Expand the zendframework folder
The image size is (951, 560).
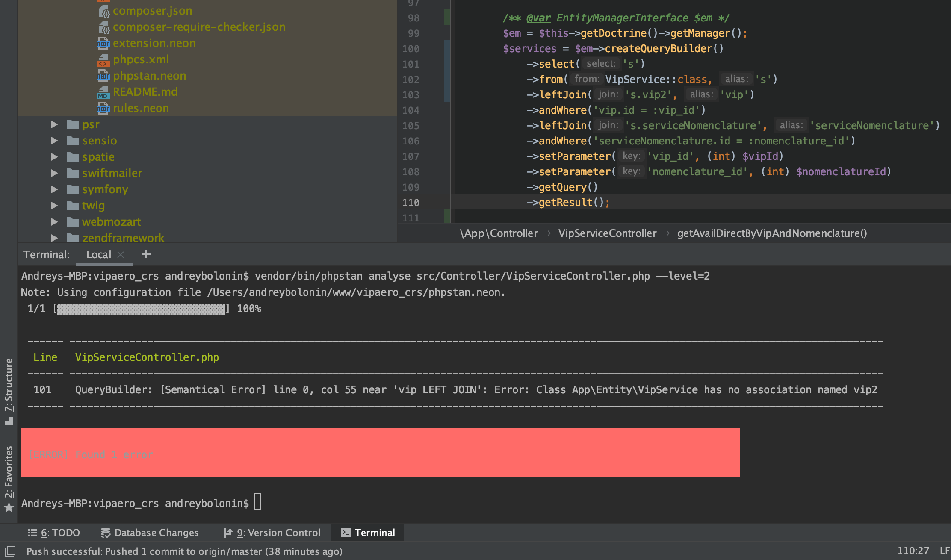(x=54, y=238)
